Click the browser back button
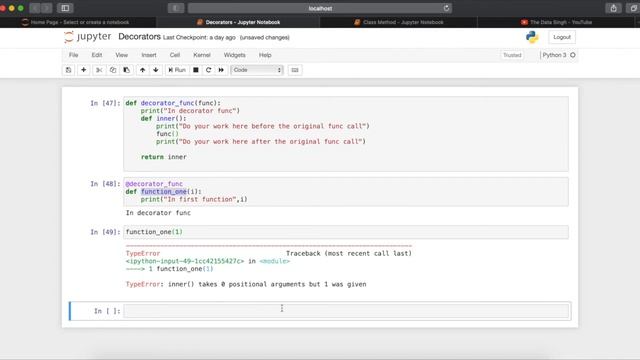The width and height of the screenshot is (640, 360). tap(35, 8)
